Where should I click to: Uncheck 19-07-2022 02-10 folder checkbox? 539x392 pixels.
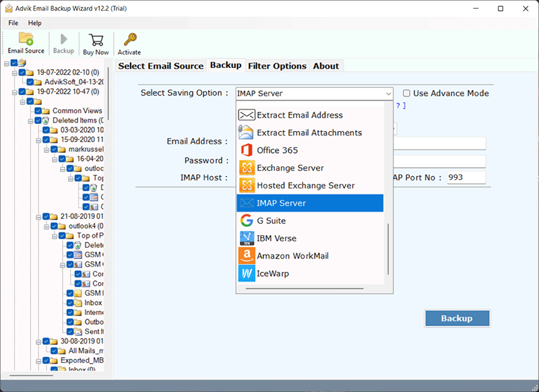pyautogui.click(x=22, y=72)
